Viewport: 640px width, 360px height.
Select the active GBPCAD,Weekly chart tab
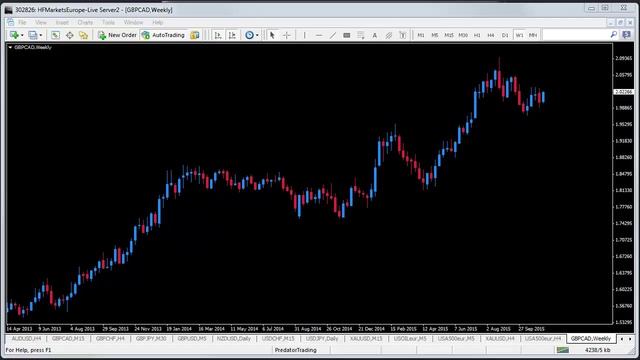point(591,339)
